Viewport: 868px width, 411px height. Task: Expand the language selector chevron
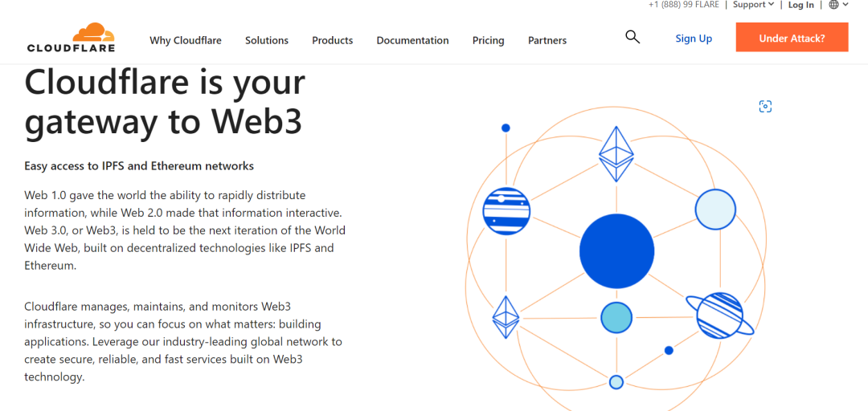845,5
